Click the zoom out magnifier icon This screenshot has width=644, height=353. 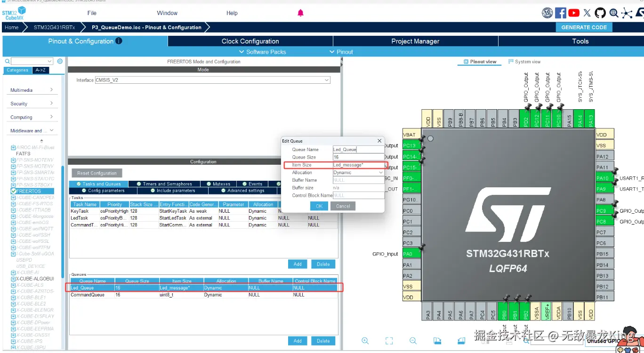click(413, 341)
